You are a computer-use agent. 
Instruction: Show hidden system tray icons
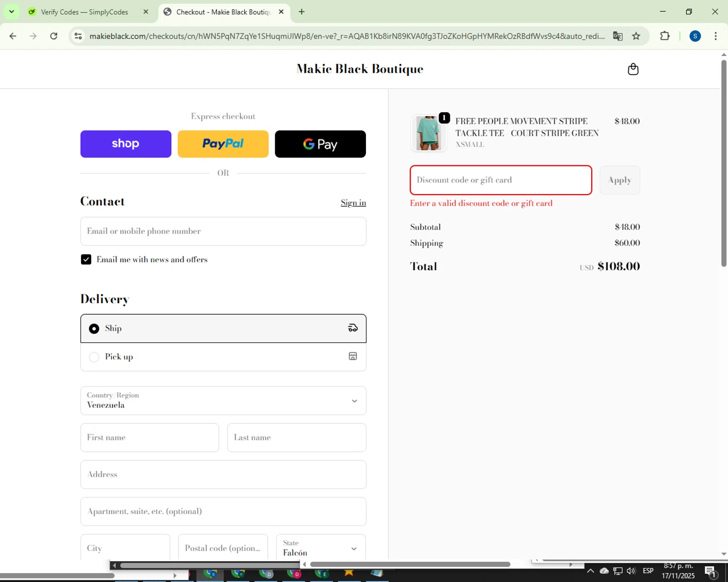[590, 571]
